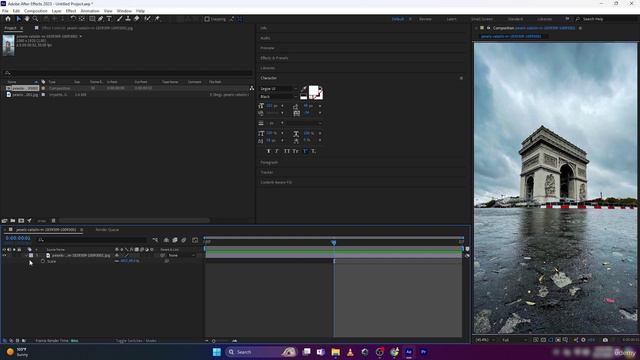Select the Selection arrow tool
The image size is (640, 360).
[18, 19]
